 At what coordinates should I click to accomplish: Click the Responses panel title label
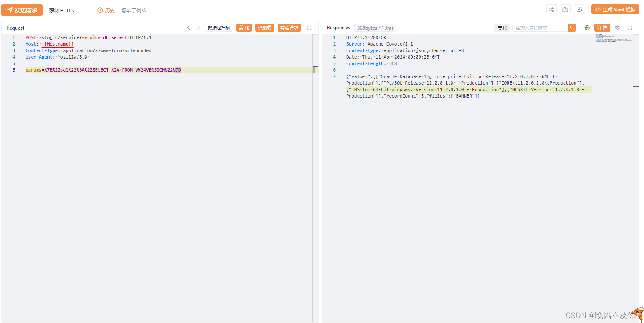(x=338, y=28)
